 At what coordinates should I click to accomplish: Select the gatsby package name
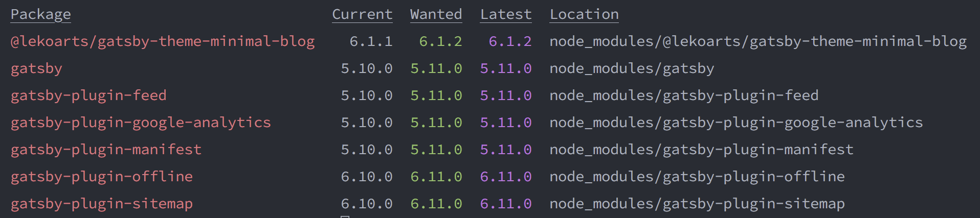tap(36, 68)
